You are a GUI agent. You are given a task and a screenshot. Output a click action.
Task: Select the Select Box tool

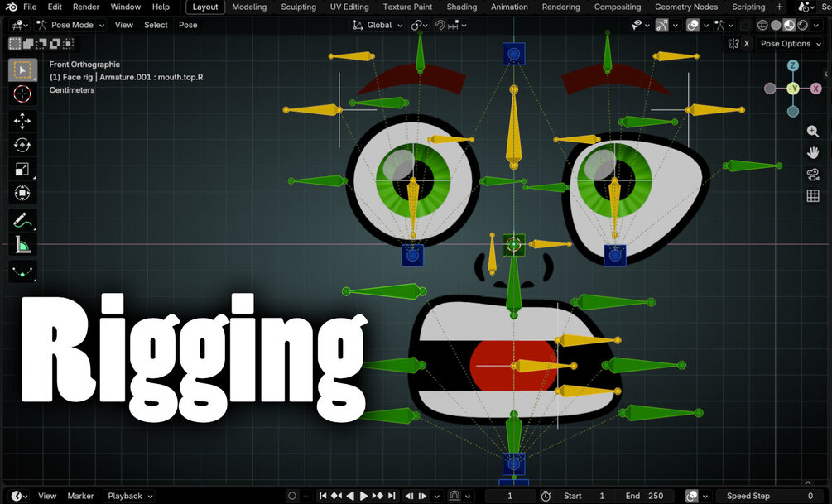coord(22,70)
